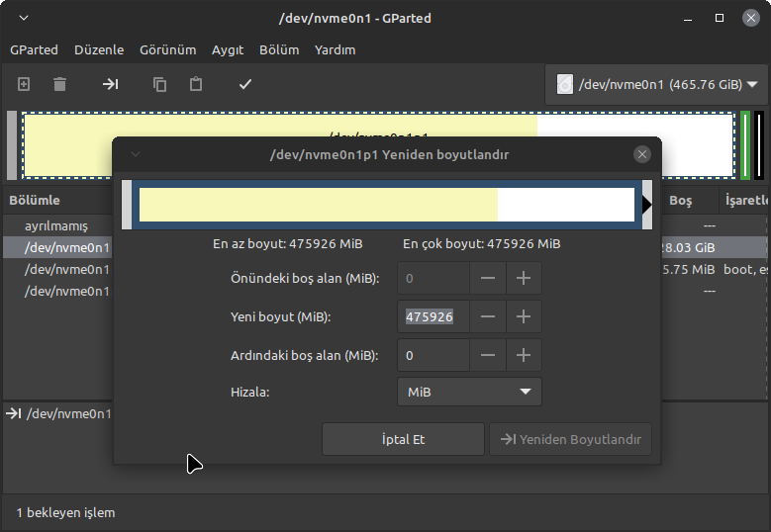The width and height of the screenshot is (771, 532).
Task: Click the yellow used-space area in the dialog bar
Action: tap(318, 205)
